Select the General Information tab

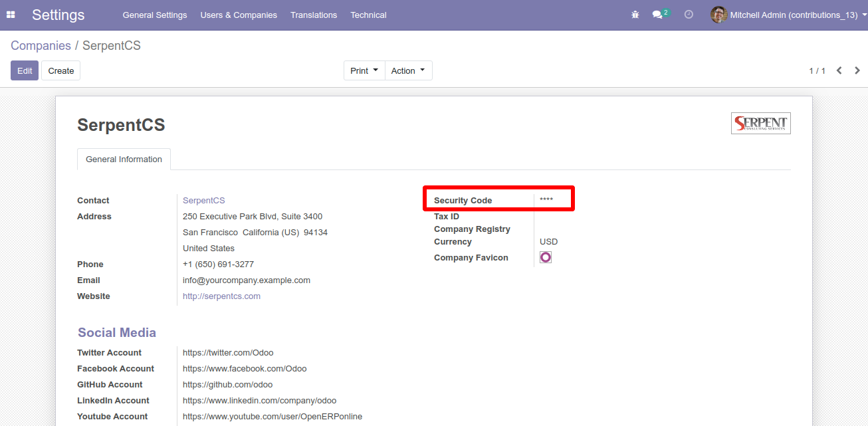[x=124, y=160]
